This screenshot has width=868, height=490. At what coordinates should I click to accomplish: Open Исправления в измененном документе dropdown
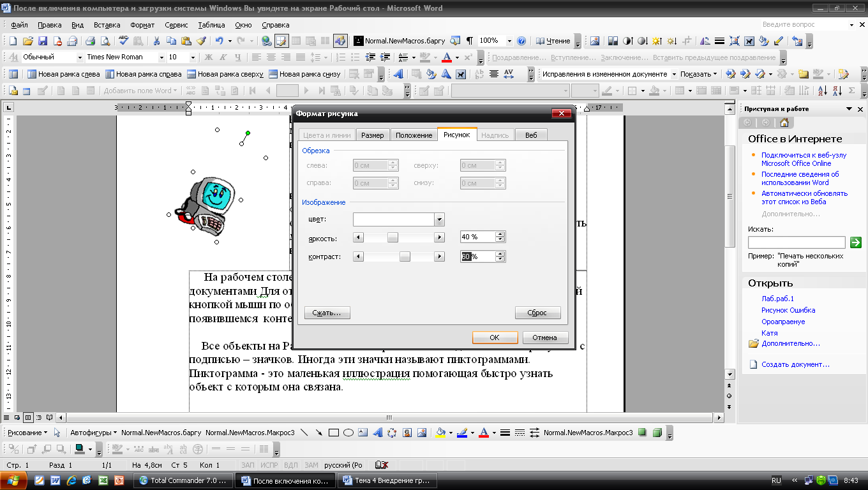click(673, 74)
